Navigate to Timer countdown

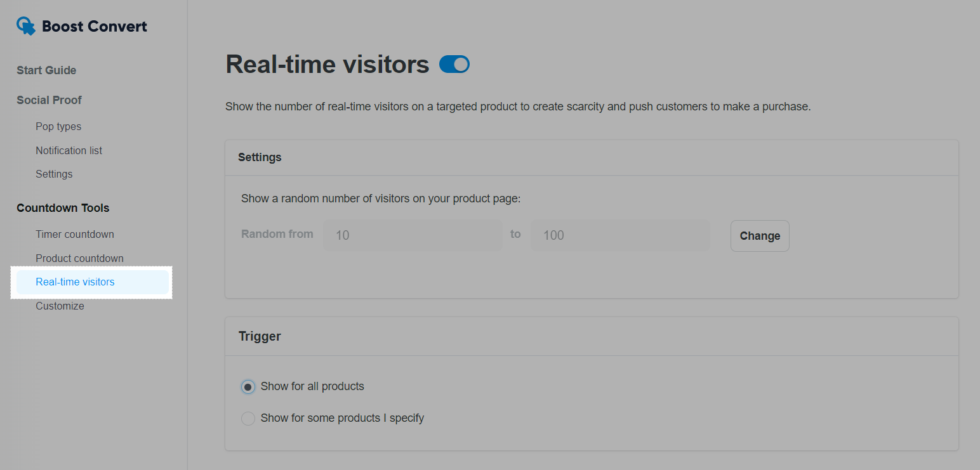75,234
